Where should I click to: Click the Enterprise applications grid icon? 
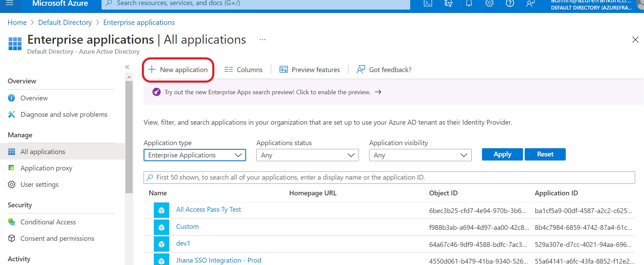point(15,44)
